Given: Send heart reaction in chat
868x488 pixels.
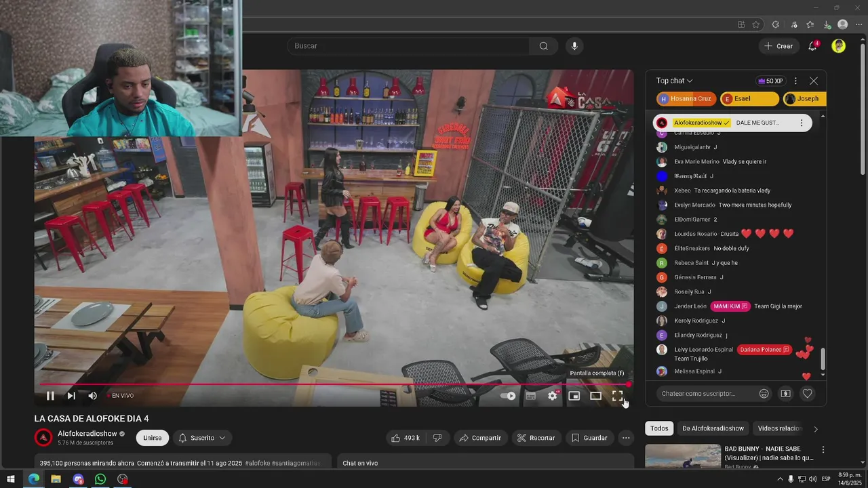Looking at the screenshot, I should click(807, 394).
